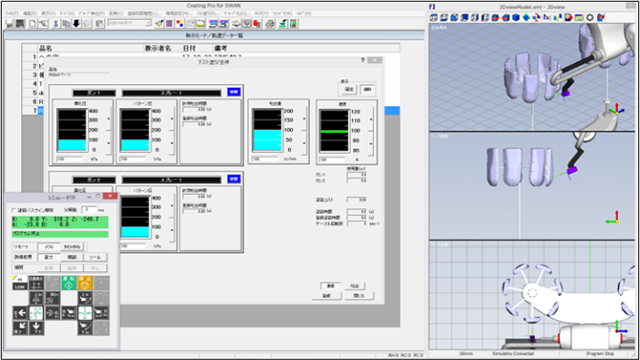Click the numeric input field in simulator TP
The image size is (640, 360).
89,210
